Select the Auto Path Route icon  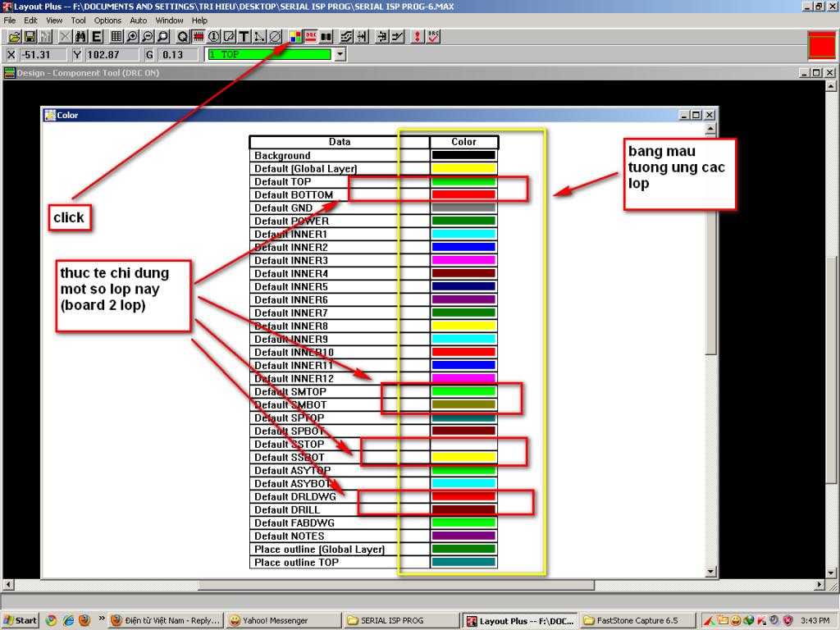pyautogui.click(x=347, y=36)
